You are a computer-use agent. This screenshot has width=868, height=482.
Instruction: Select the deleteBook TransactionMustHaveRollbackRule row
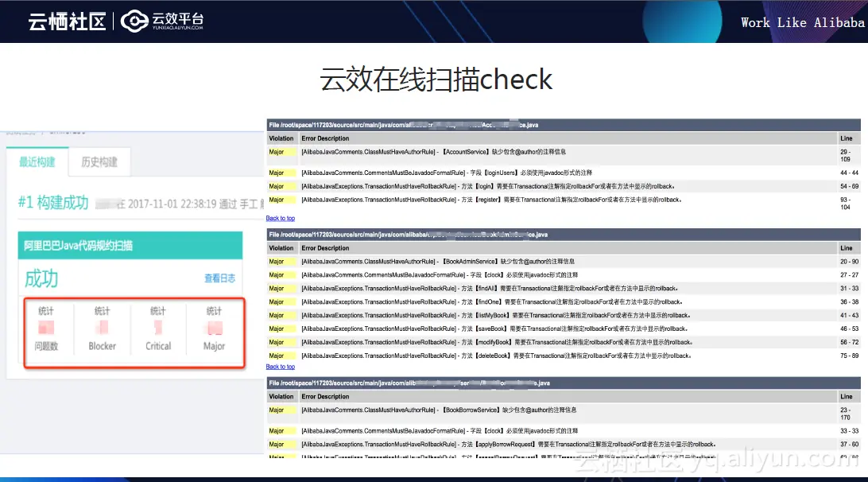564,356
